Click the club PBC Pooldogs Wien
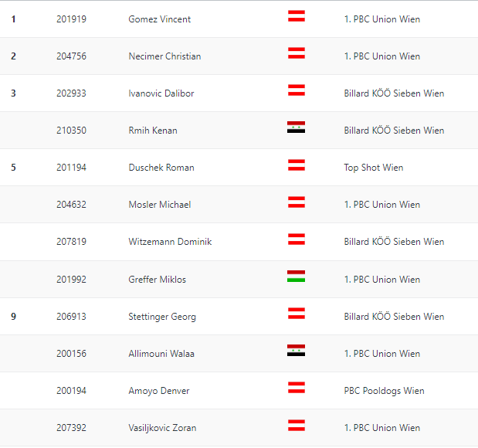The width and height of the screenshot is (478, 448). click(383, 391)
